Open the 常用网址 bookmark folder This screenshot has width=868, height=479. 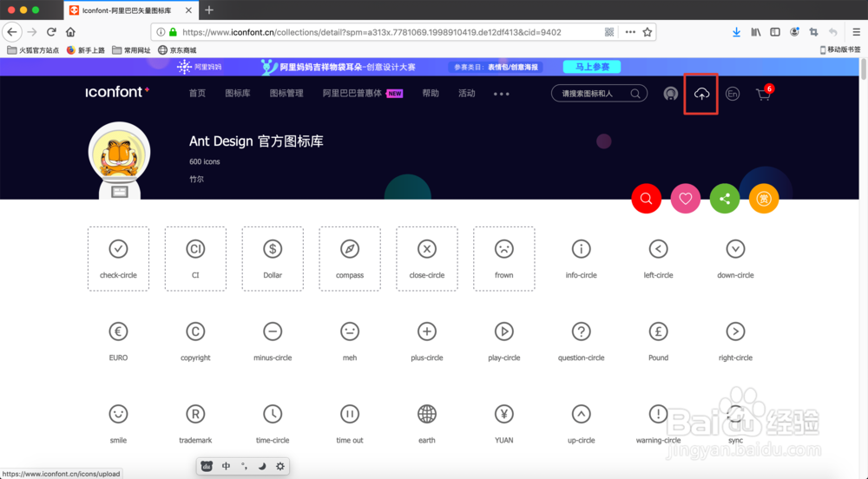131,50
